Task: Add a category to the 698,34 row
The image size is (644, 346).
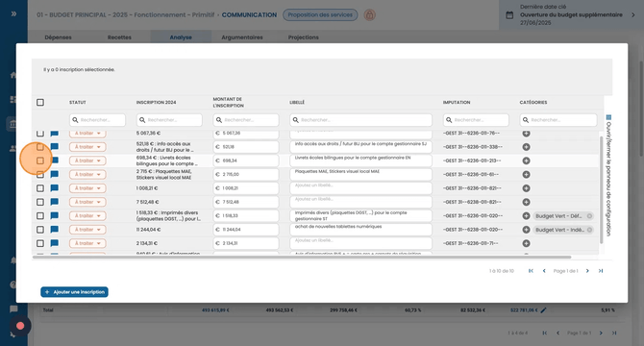Action: [526, 161]
